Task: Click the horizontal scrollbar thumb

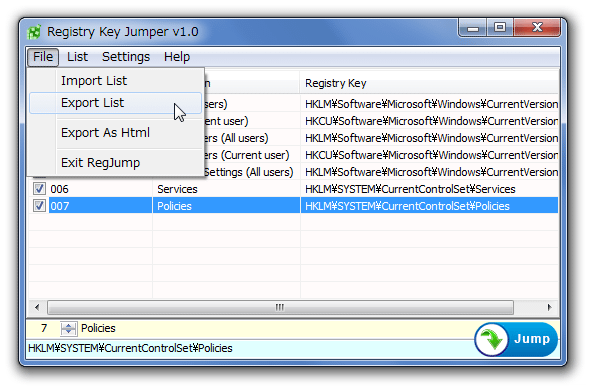Action: click(x=280, y=307)
